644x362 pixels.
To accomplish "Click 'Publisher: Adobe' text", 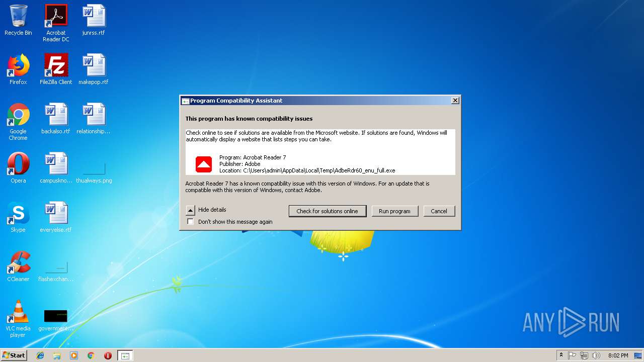I will [x=240, y=164].
